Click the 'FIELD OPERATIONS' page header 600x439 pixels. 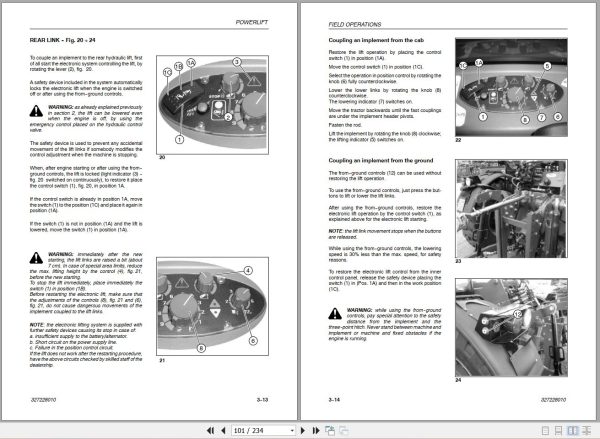[x=355, y=24]
